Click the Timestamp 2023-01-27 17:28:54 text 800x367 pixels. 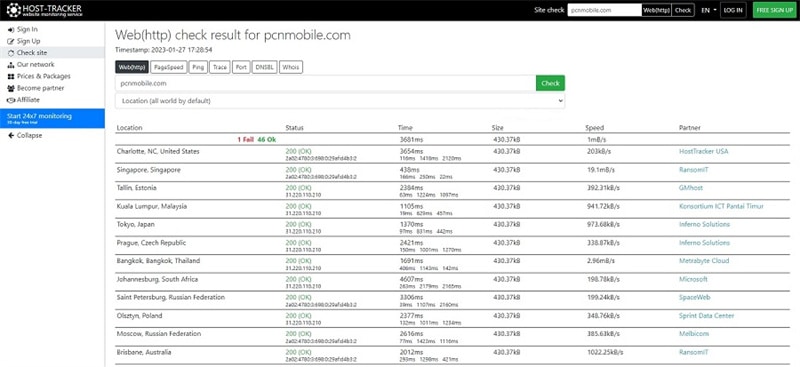pos(164,50)
